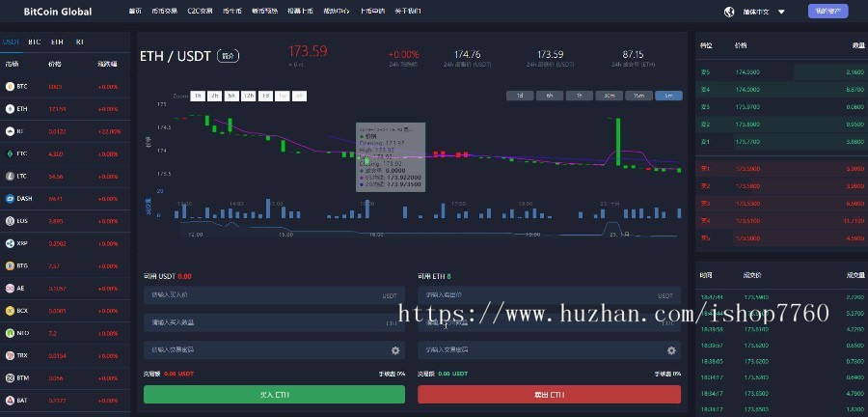Switch to the ETH market tab
The image size is (868, 417).
coord(57,42)
